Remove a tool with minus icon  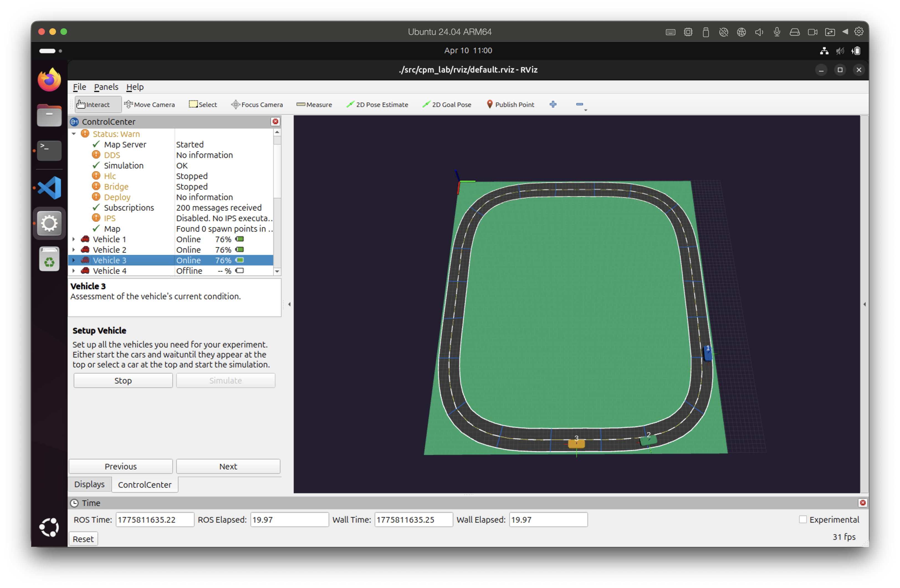tap(579, 104)
